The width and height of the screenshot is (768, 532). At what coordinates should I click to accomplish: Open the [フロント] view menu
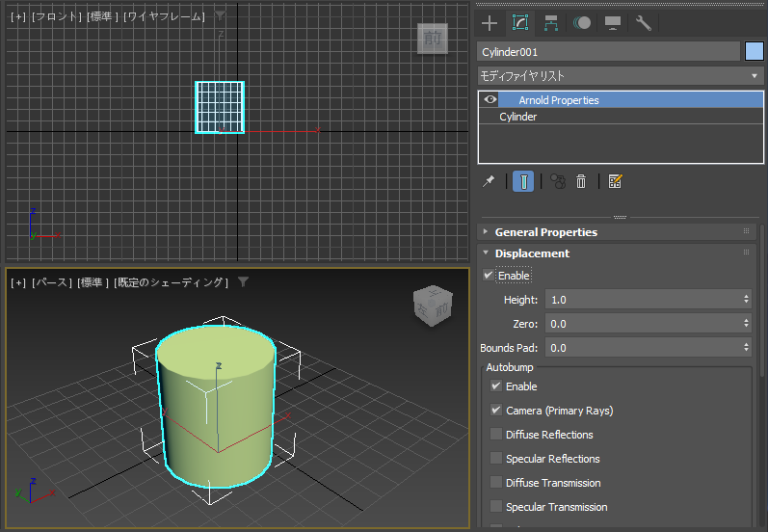tap(56, 16)
